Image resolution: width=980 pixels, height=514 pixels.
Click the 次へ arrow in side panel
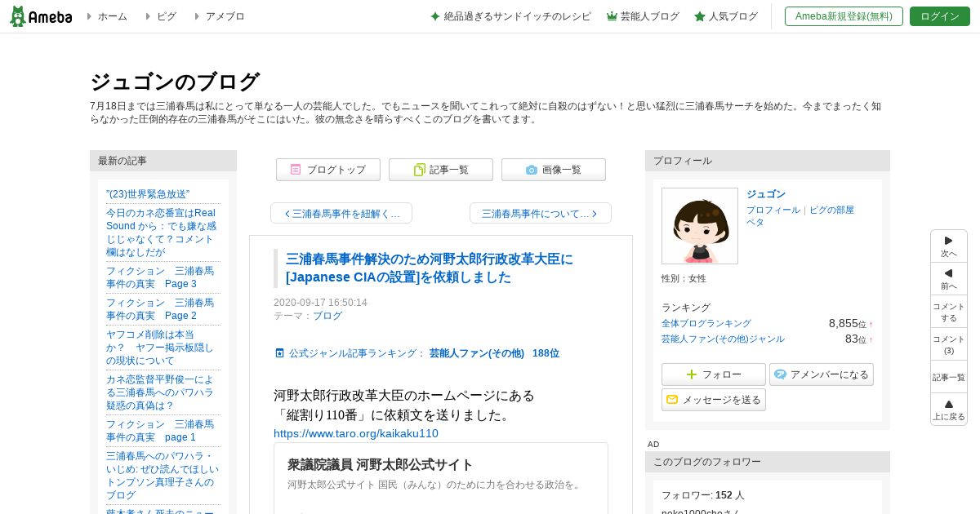(x=949, y=246)
